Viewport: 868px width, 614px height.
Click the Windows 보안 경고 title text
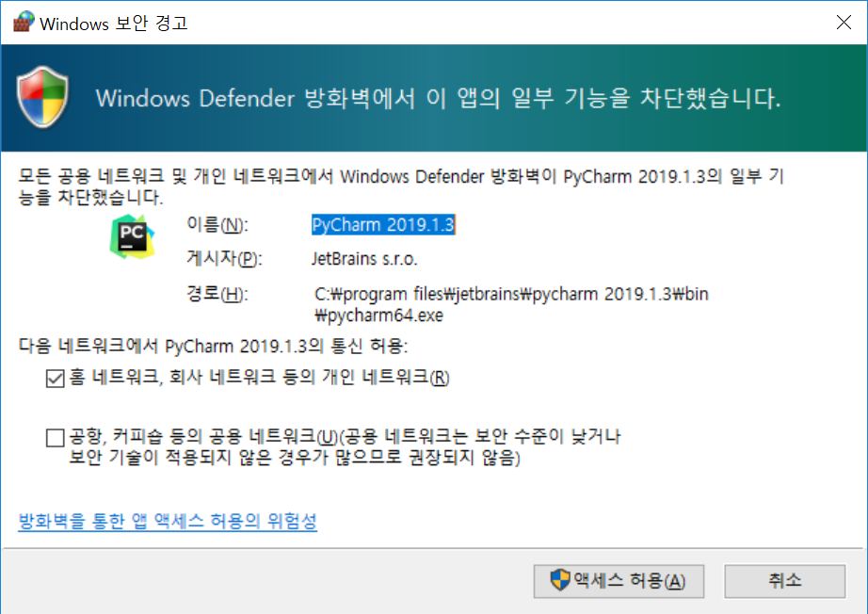pyautogui.click(x=114, y=24)
